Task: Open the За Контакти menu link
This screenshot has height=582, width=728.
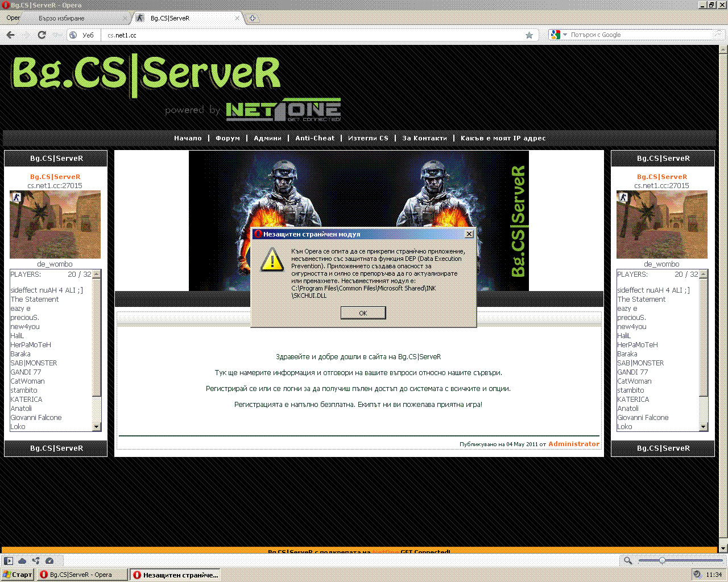Action: 424,138
